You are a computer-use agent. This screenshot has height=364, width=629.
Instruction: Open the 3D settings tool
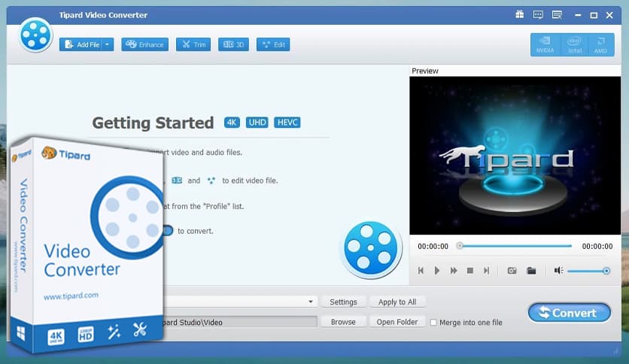[233, 44]
